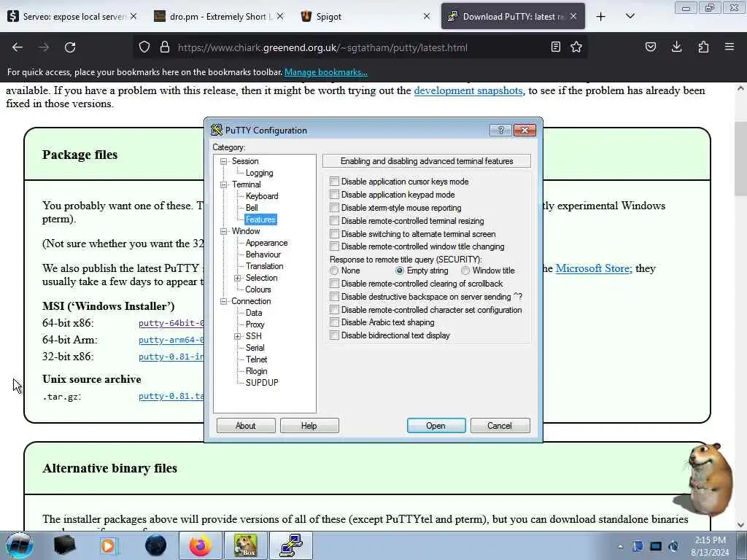747x560 pixels.
Task: Open a new tab with plus icon
Action: pyautogui.click(x=601, y=17)
